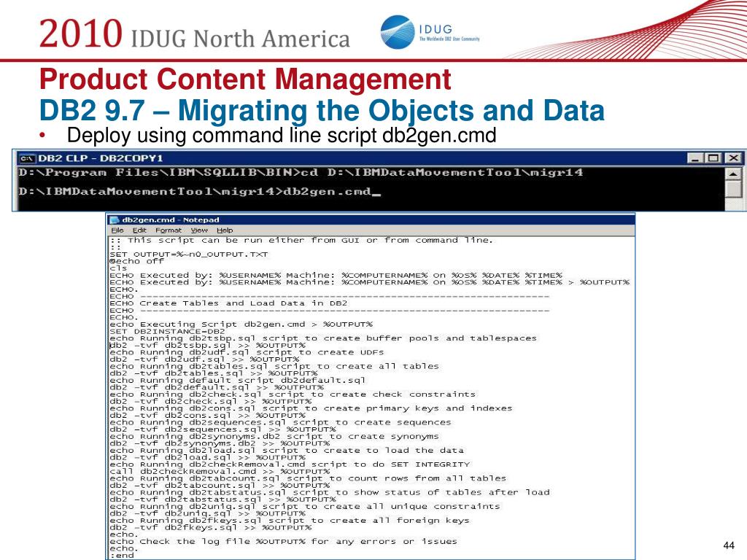
Task: Click 'echo Executing Script db2gen.cmd' line
Action: click(241, 324)
